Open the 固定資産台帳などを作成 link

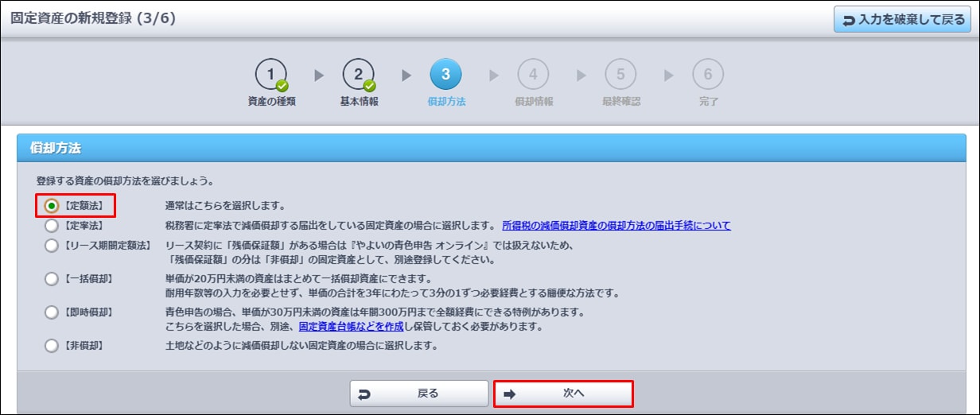352,327
